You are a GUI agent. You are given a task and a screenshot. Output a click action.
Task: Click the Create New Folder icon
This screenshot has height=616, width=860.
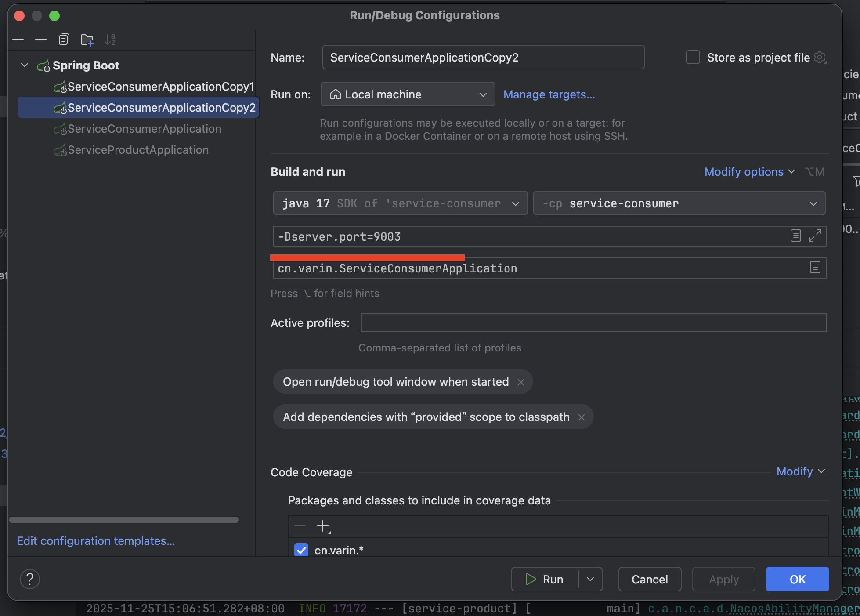click(87, 40)
